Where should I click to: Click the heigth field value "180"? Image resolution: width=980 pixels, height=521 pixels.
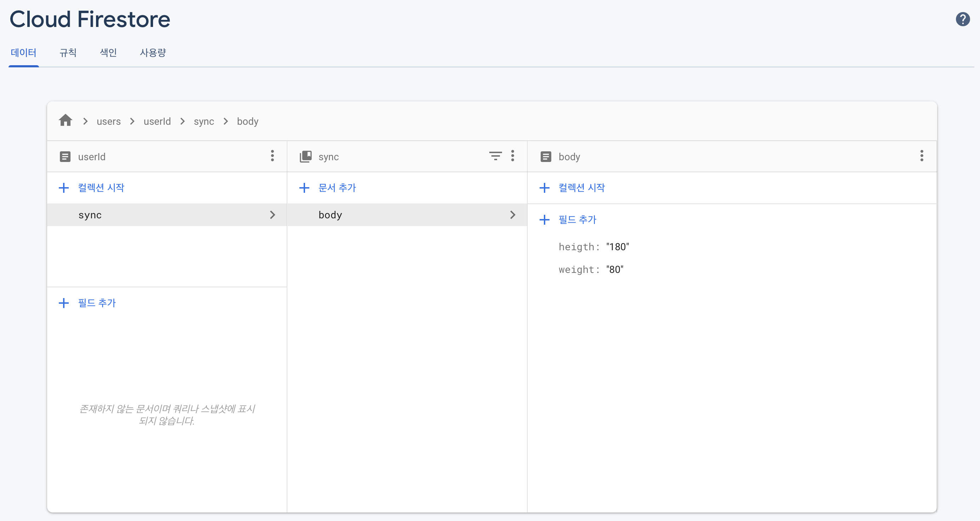click(617, 247)
